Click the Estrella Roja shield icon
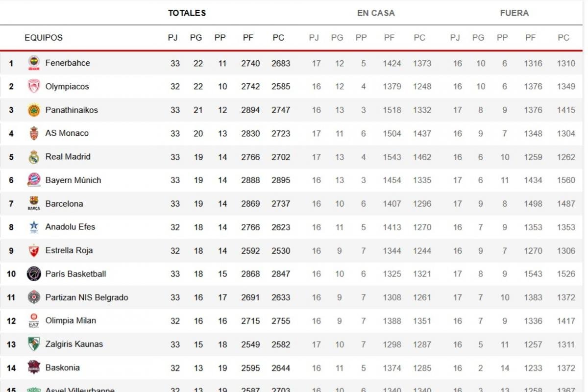The height and width of the screenshot is (392, 588). (34, 250)
